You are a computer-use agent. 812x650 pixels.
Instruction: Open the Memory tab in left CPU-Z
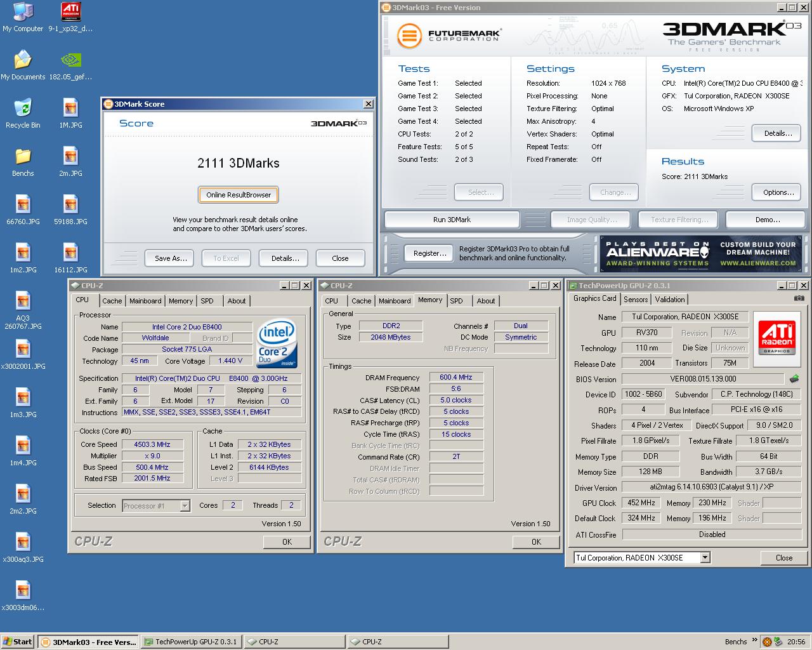tap(181, 301)
